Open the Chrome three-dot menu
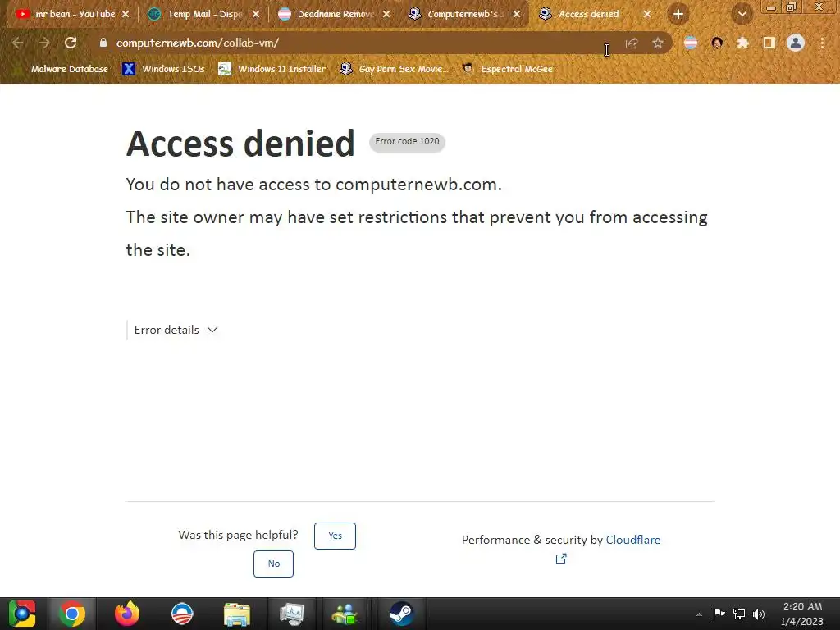The image size is (840, 630). 822,43
